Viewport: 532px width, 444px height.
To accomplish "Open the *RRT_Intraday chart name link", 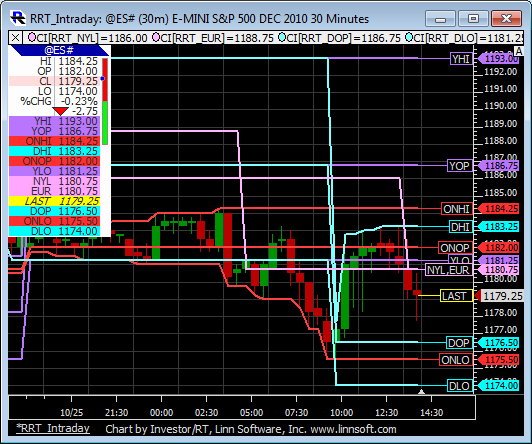I will (53, 428).
